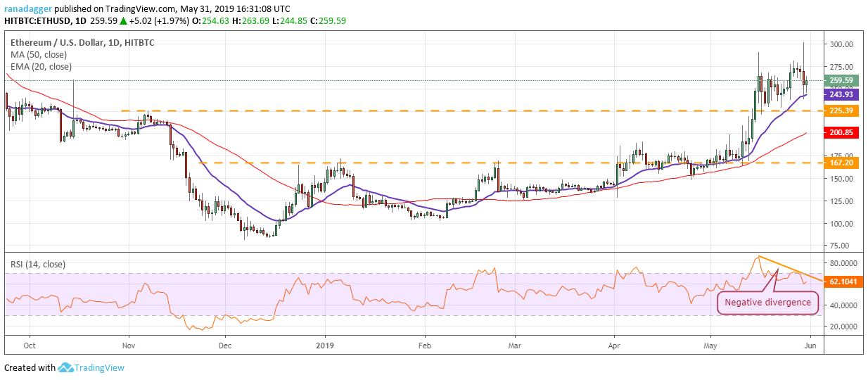Click the Apr label on time axis

click(614, 346)
